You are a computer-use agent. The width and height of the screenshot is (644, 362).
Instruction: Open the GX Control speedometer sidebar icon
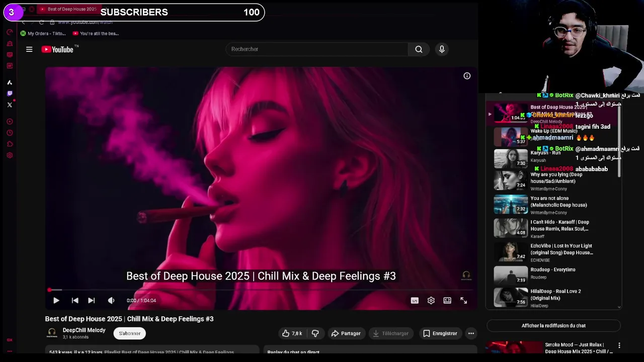click(x=10, y=33)
